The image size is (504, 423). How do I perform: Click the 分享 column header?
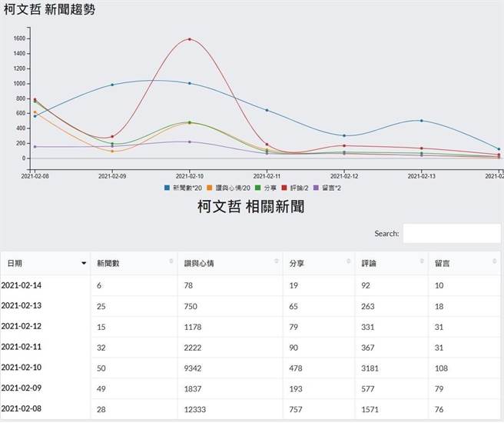[x=319, y=264]
